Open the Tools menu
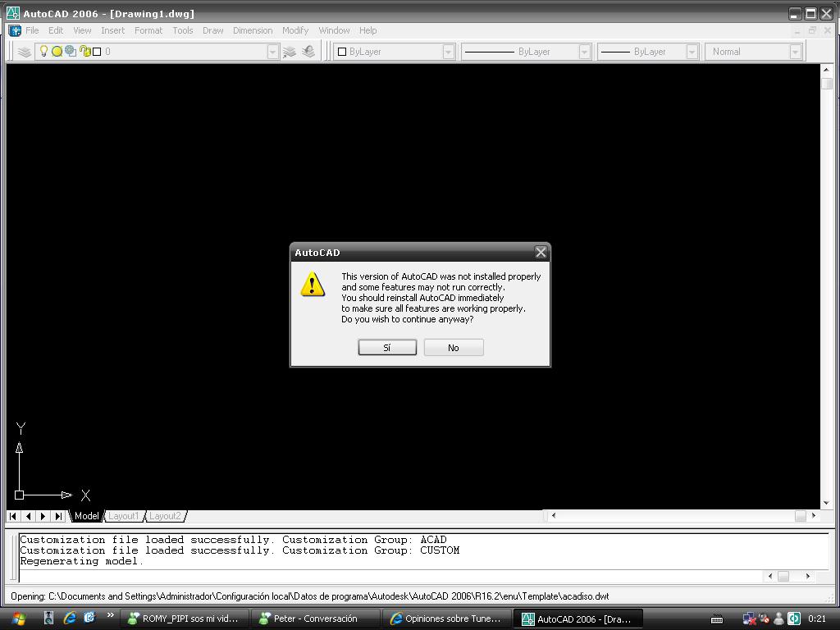Screen dimensions: 840x630 183,30
